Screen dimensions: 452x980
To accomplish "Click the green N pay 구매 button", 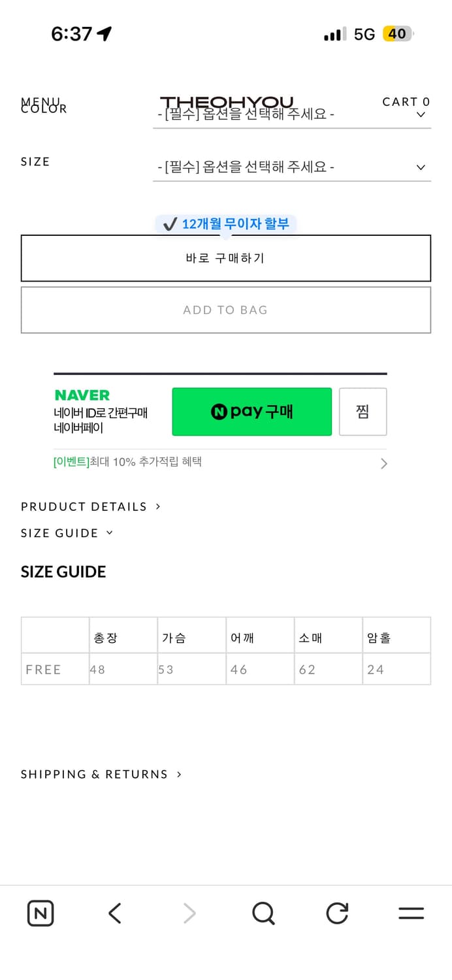I will (251, 412).
